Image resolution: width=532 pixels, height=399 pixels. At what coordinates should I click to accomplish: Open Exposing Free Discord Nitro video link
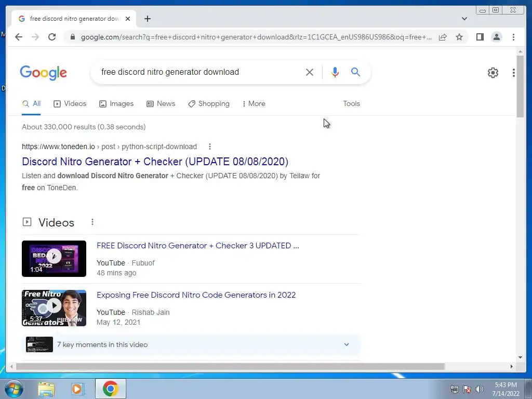pos(196,295)
